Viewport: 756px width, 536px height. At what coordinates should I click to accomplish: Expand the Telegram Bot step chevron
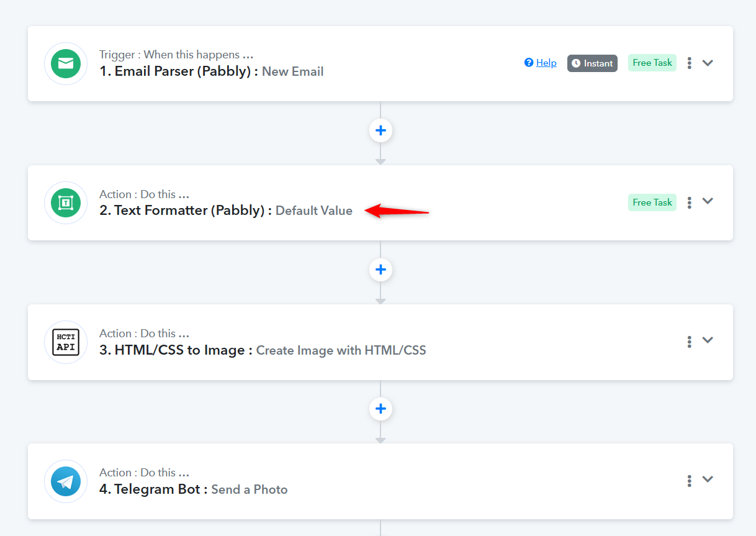pos(708,479)
